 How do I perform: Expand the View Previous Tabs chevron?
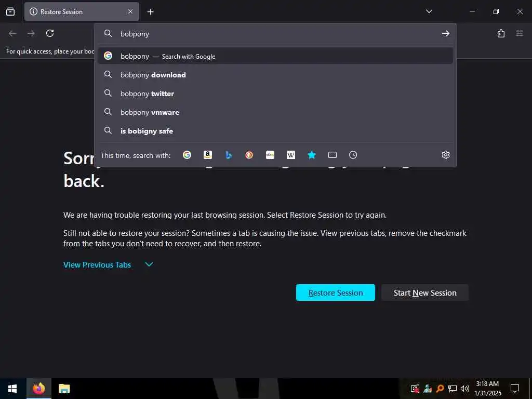pos(149,264)
